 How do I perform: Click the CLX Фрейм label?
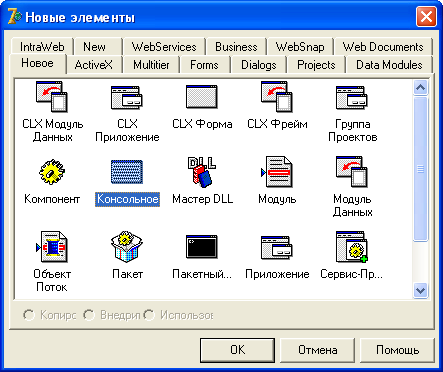(277, 124)
